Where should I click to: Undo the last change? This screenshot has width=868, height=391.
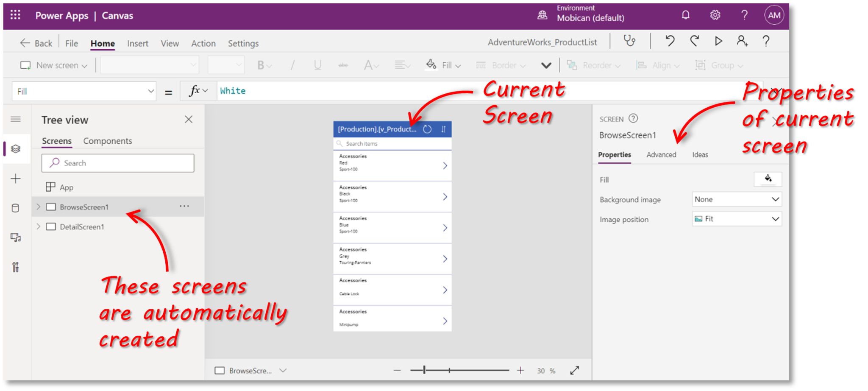tap(669, 41)
